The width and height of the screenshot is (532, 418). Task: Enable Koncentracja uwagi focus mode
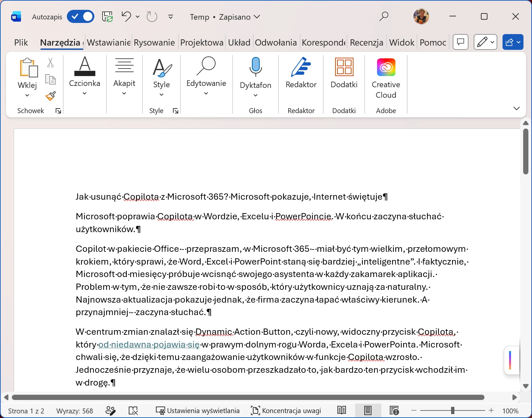point(286,411)
